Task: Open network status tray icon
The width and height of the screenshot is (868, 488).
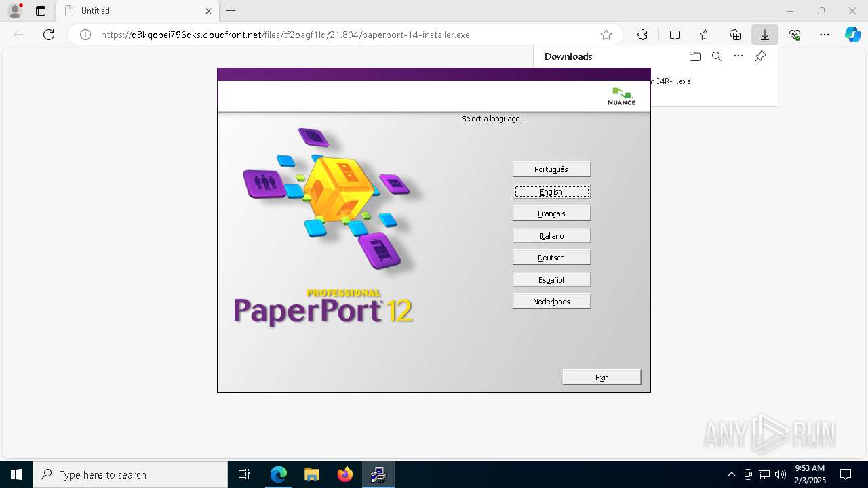Action: (x=764, y=474)
